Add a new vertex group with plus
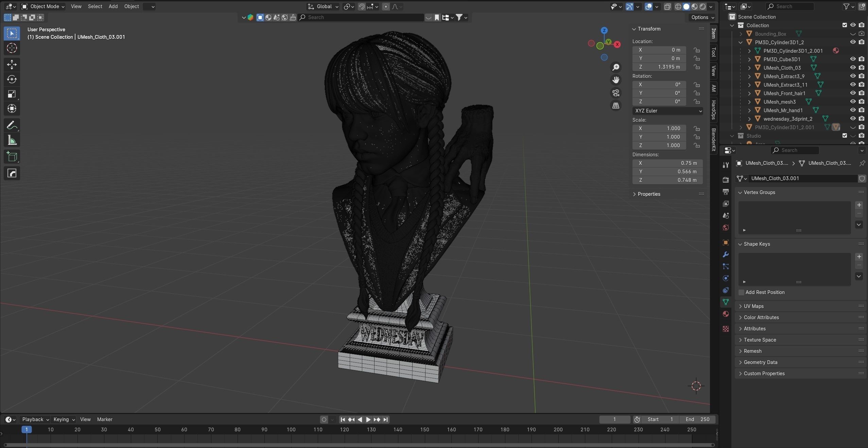 tap(859, 205)
